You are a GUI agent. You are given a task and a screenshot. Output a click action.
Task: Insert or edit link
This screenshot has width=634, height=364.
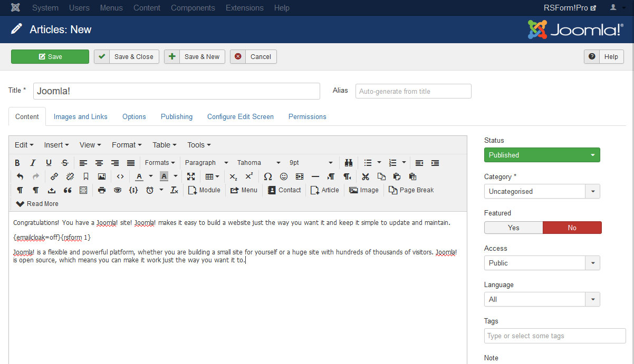click(54, 176)
